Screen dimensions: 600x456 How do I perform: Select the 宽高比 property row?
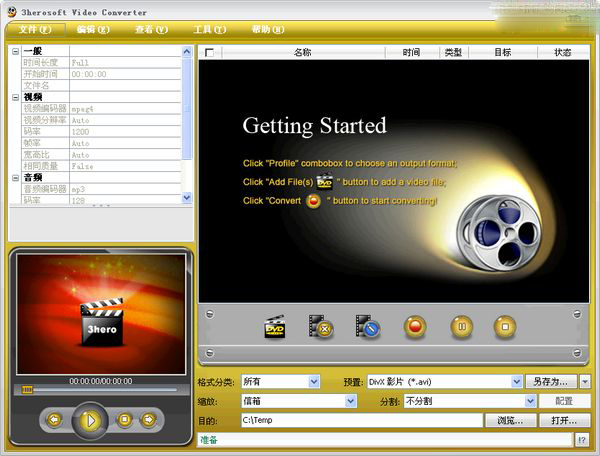click(101, 155)
